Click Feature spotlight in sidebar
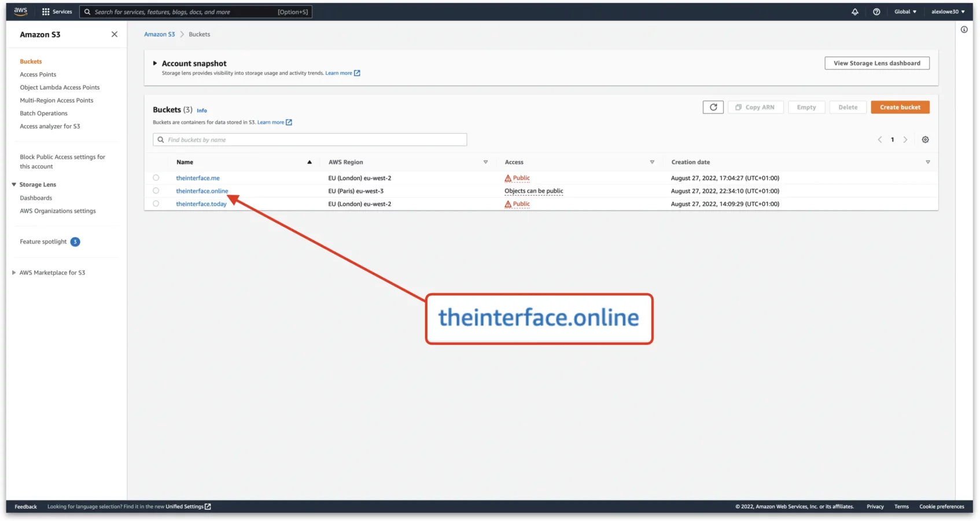This screenshot has width=980, height=521. point(43,242)
